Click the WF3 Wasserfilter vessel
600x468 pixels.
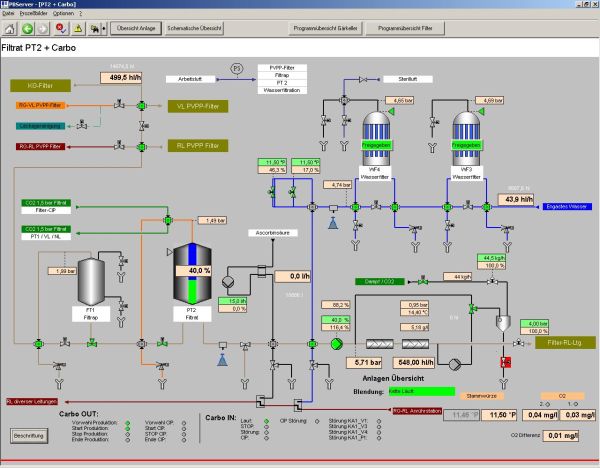coord(467,132)
